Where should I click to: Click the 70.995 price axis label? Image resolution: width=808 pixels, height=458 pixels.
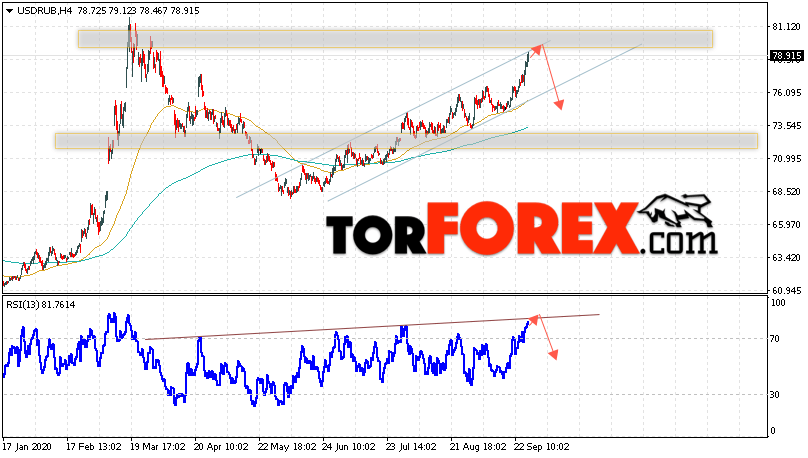787,159
